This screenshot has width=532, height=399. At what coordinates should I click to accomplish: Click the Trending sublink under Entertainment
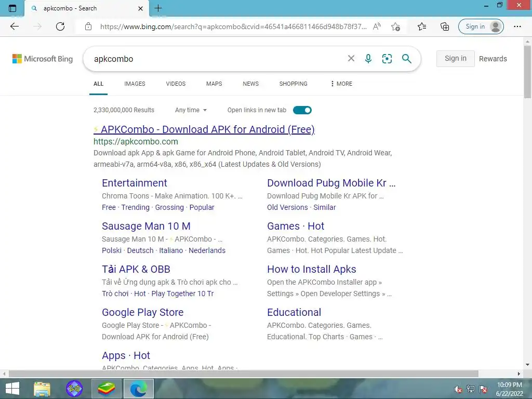coord(136,207)
